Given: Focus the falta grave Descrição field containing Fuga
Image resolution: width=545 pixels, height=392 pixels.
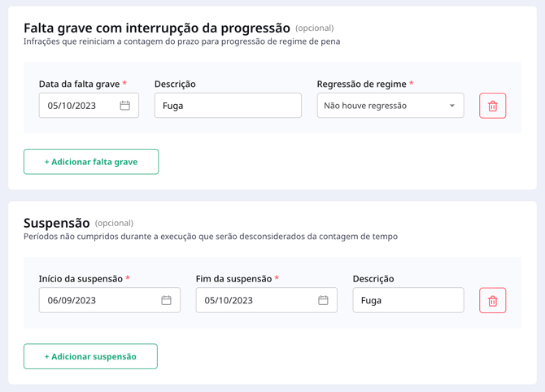Looking at the screenshot, I should 228,105.
